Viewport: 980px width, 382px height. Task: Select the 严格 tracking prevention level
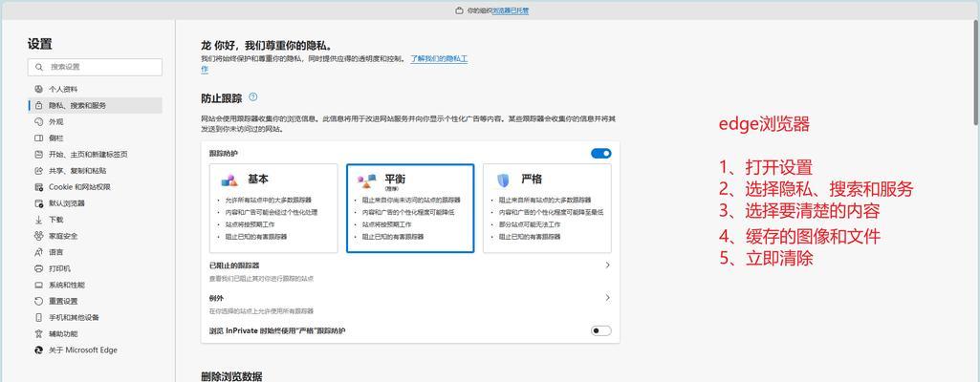tap(547, 208)
